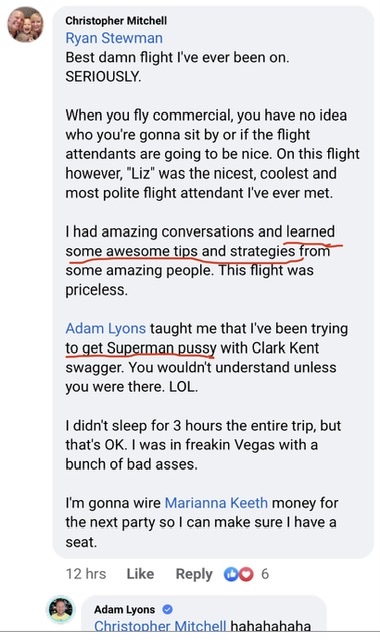Open the tagged Ryan Stewman profile link

click(x=114, y=38)
